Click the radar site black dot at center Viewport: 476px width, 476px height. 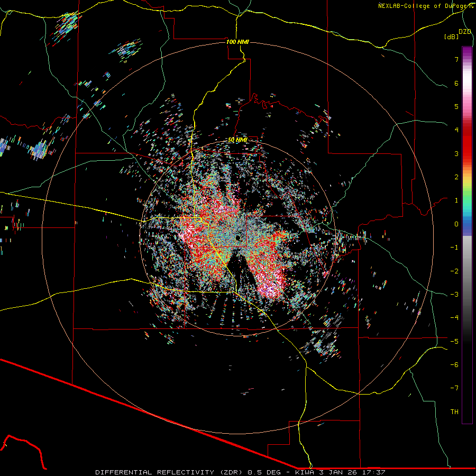(237, 237)
